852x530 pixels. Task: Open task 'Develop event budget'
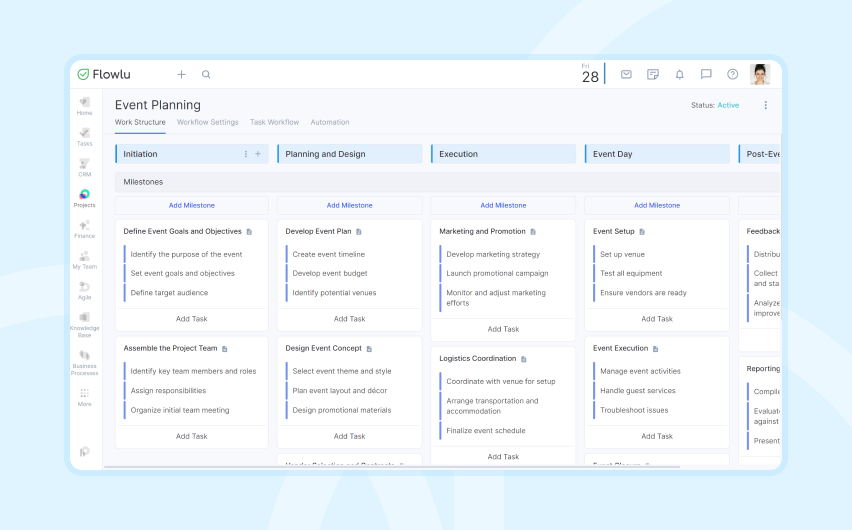pos(330,273)
